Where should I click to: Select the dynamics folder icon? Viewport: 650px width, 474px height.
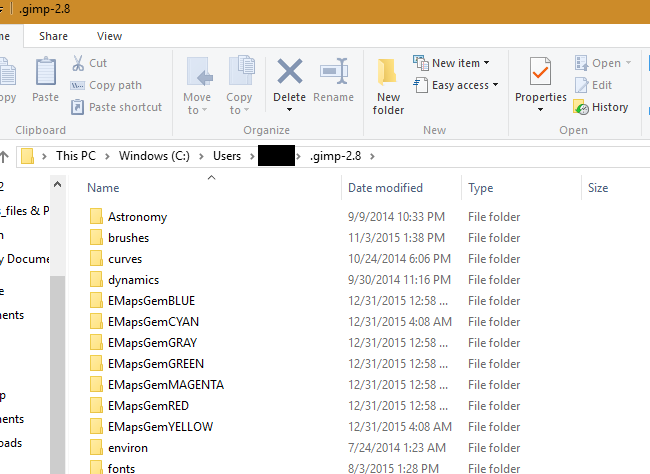point(96,280)
